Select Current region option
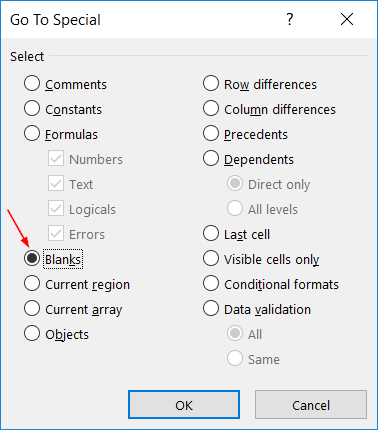Viewport: 378px width, 430px height. coord(32,284)
